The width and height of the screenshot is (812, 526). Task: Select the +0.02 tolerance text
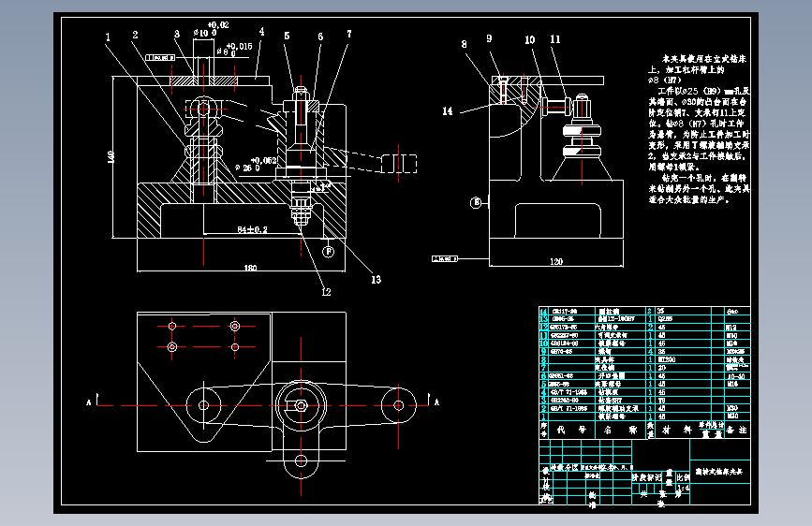point(218,25)
